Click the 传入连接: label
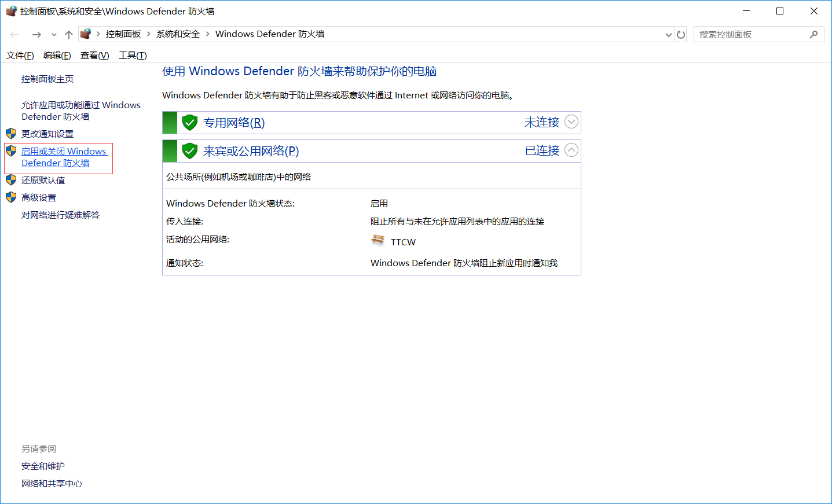 click(x=185, y=222)
